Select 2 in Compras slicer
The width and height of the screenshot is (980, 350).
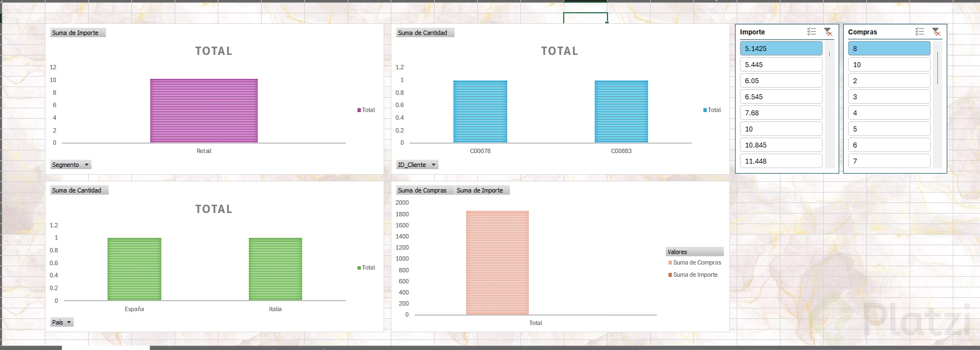(x=889, y=80)
